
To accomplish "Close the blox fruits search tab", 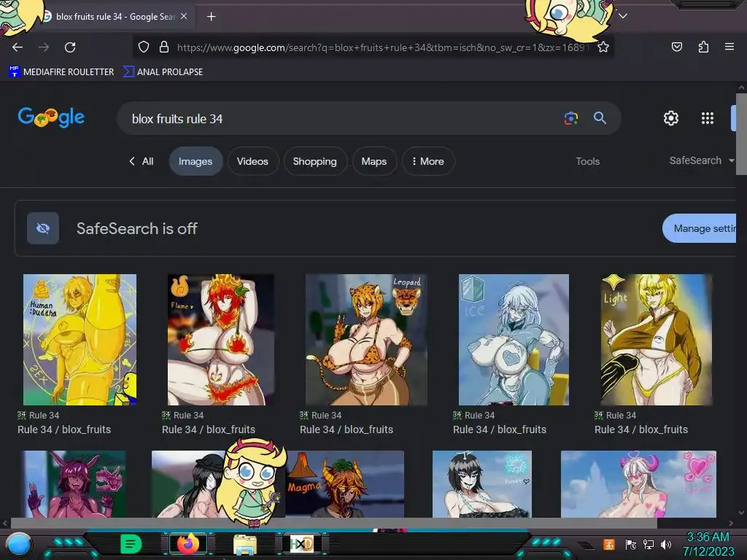I will (184, 16).
